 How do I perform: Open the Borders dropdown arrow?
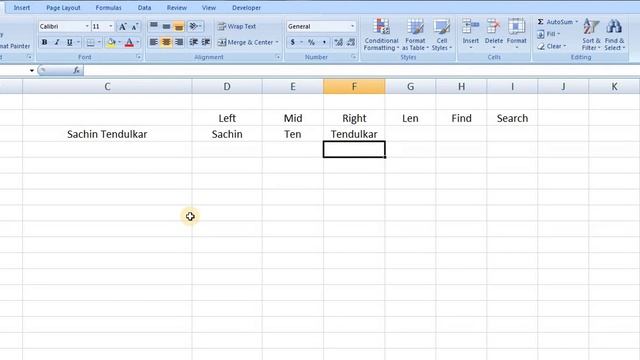pos(99,42)
